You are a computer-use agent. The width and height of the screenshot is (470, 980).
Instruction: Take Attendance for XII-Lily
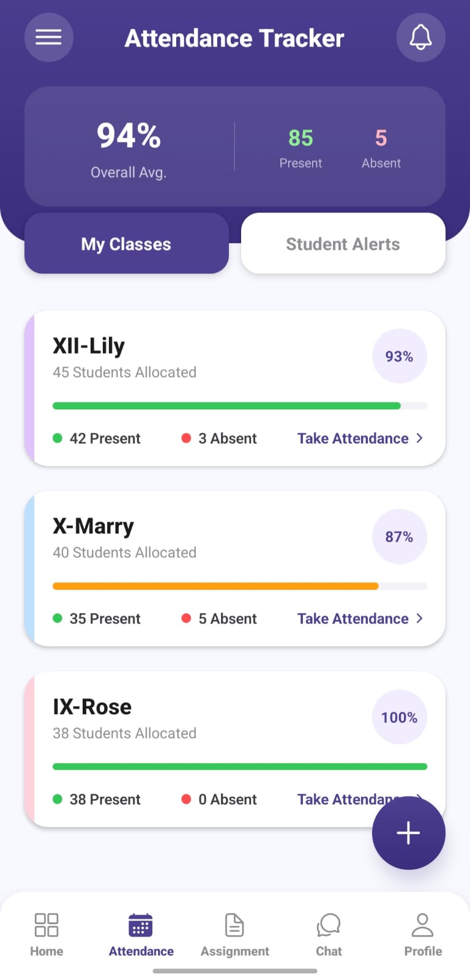[x=353, y=439]
